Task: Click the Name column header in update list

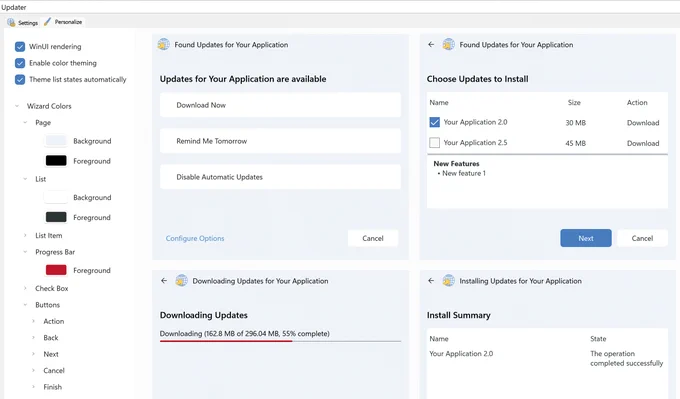Action: [439, 103]
